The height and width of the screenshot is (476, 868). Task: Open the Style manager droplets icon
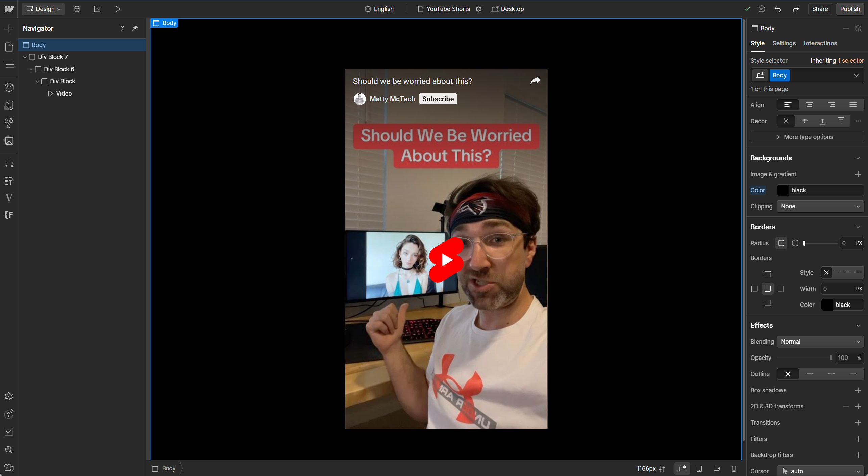coord(9,123)
